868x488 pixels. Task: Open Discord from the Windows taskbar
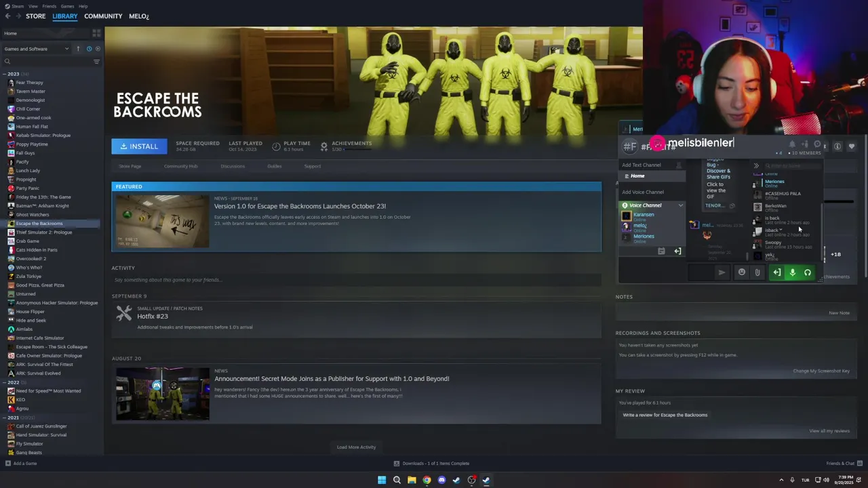(x=441, y=480)
